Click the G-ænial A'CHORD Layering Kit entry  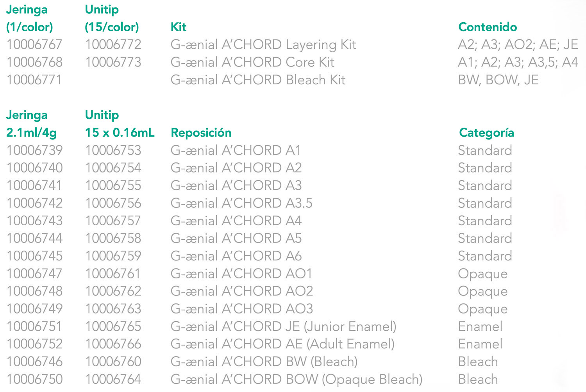point(263,45)
